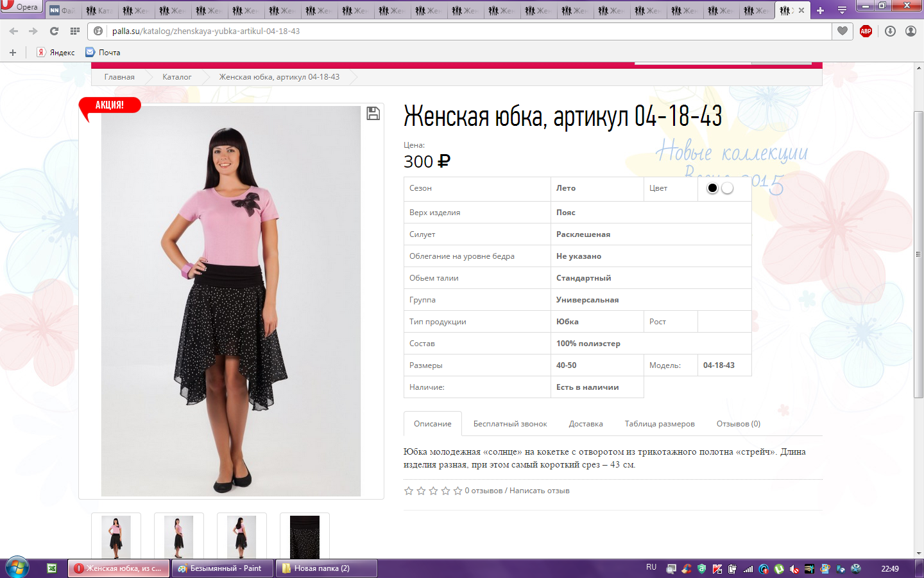Switch to the Paint window in taskbar
The image size is (924, 578).
pos(222,568)
